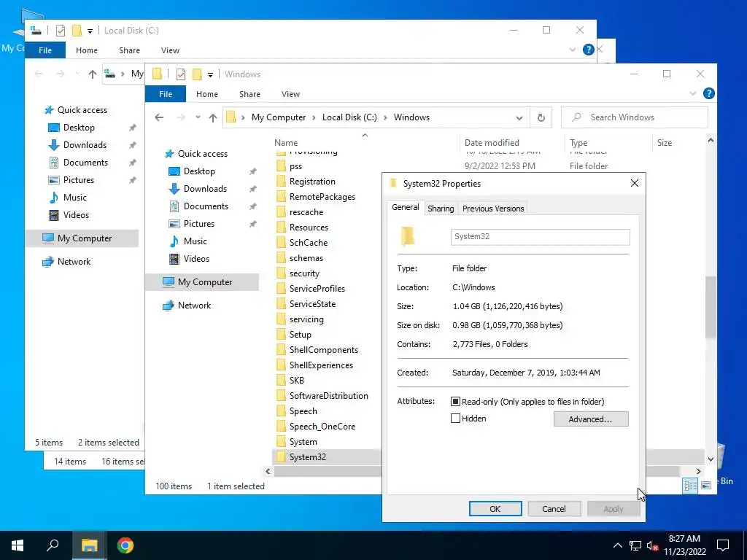Select the rescache folder
The image size is (747, 560).
pos(306,212)
